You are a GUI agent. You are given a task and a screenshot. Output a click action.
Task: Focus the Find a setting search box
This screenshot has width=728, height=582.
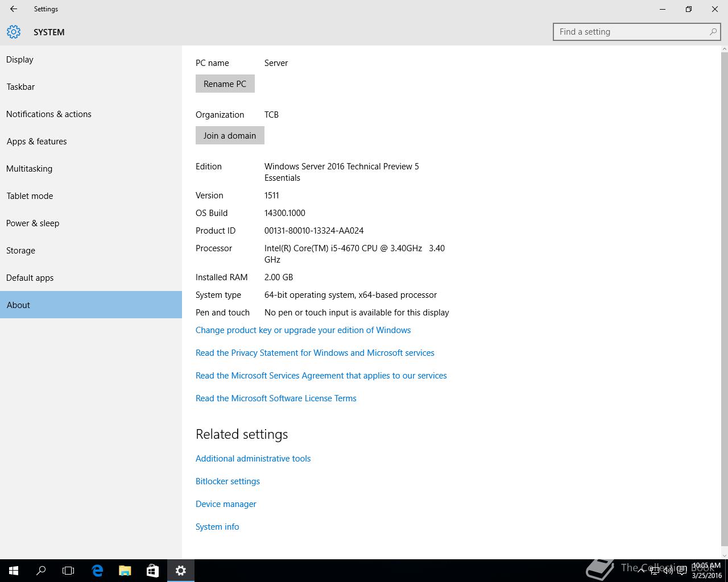637,32
